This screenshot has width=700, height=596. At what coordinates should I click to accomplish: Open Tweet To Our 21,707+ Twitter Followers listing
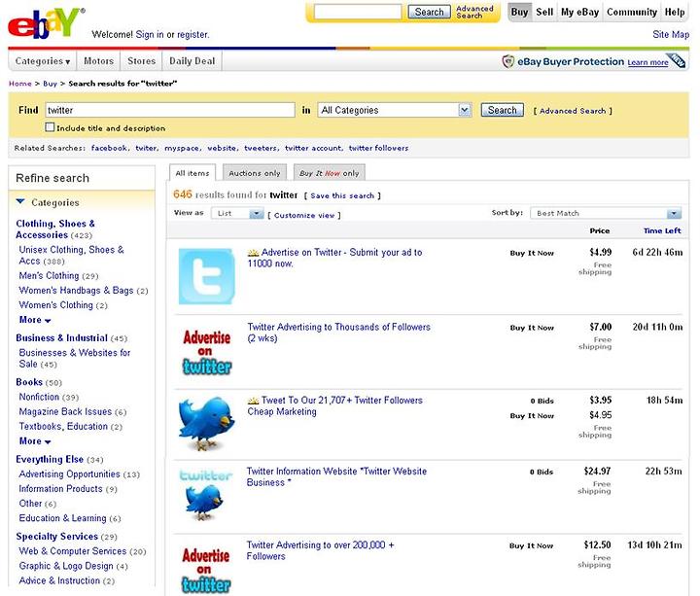[x=334, y=405]
